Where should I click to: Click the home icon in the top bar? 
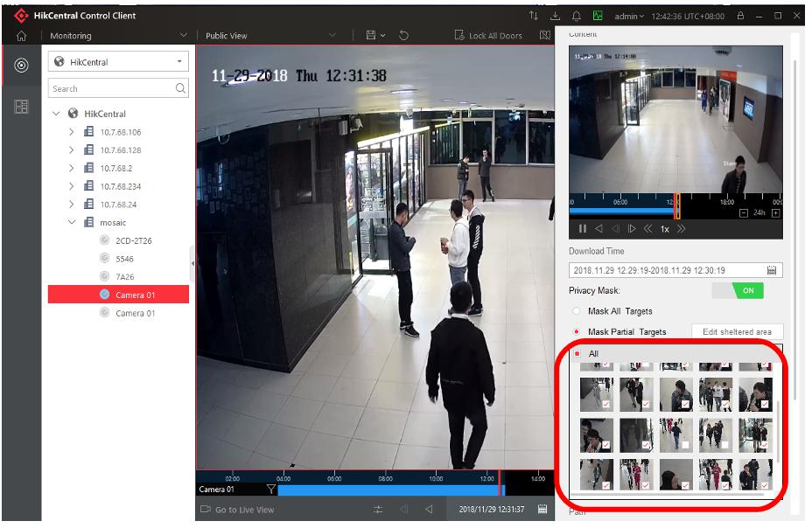tap(21, 36)
